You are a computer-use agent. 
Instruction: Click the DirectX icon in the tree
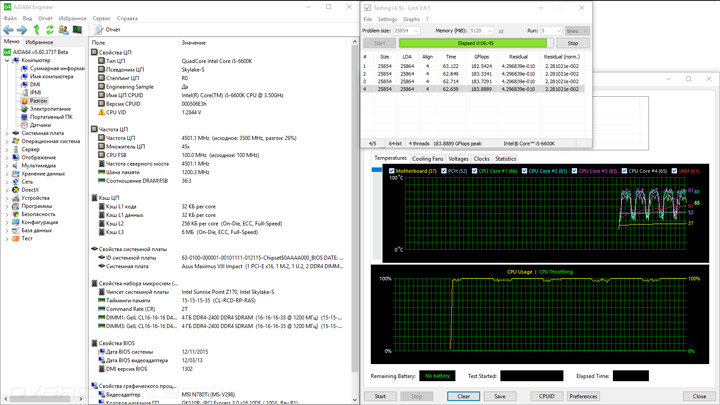16,190
